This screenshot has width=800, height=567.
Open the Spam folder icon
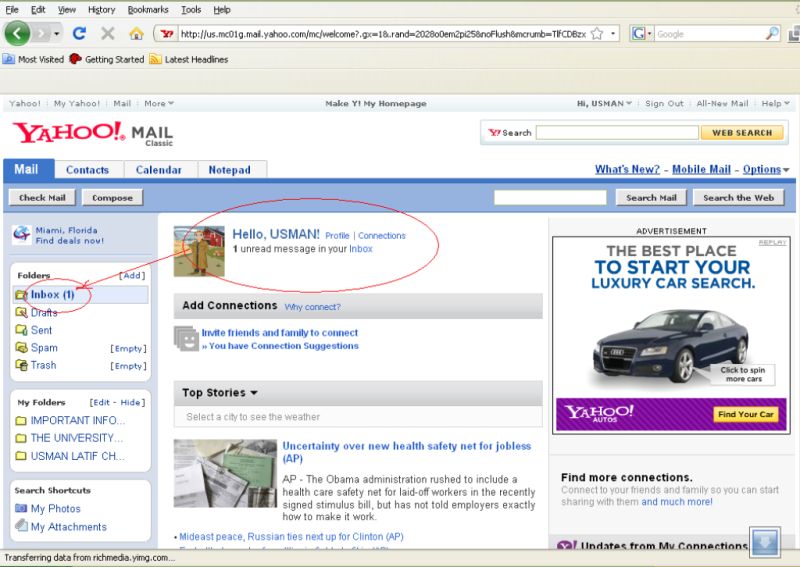pos(21,348)
